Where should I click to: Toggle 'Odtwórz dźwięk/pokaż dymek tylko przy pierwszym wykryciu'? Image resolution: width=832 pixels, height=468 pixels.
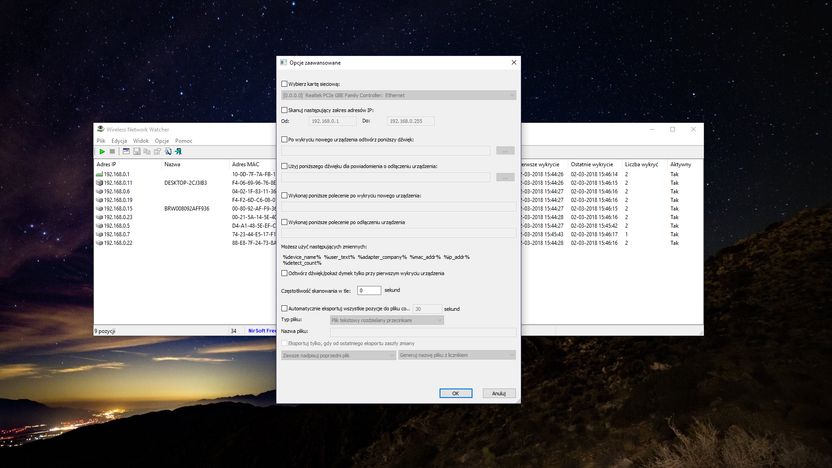(284, 273)
